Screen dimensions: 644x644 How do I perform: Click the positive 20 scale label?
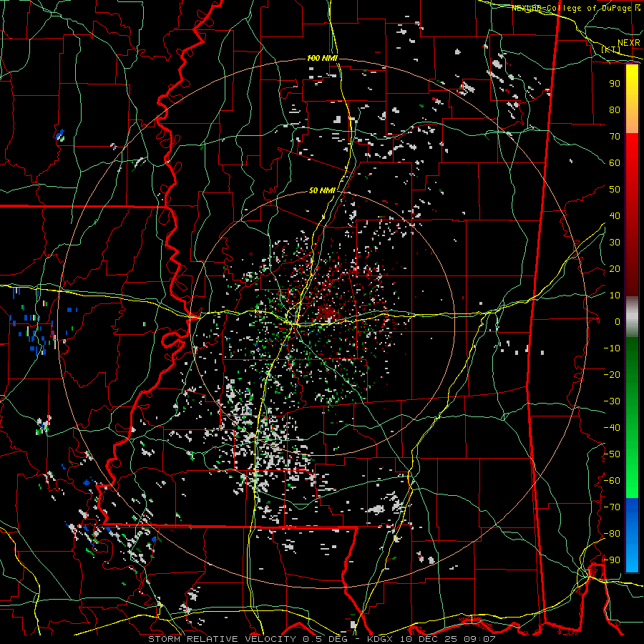click(615, 268)
